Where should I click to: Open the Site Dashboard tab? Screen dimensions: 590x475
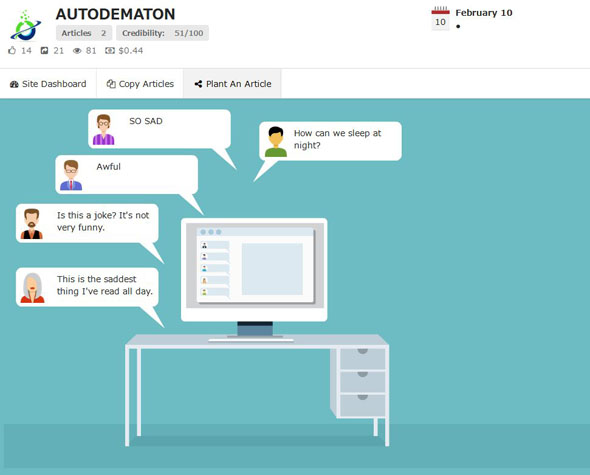(x=48, y=84)
